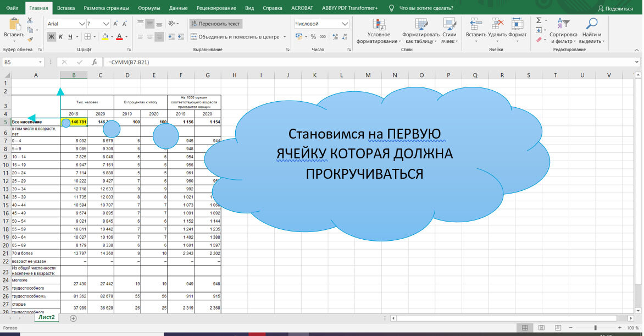Click the insert function fx icon
Image resolution: width=644 pixels, height=336 pixels.
(95, 62)
